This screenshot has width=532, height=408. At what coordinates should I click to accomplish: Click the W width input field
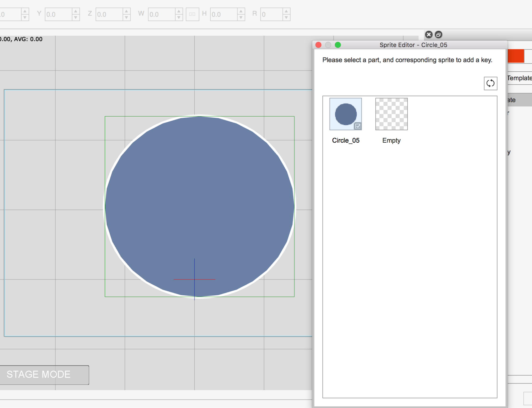click(x=162, y=14)
